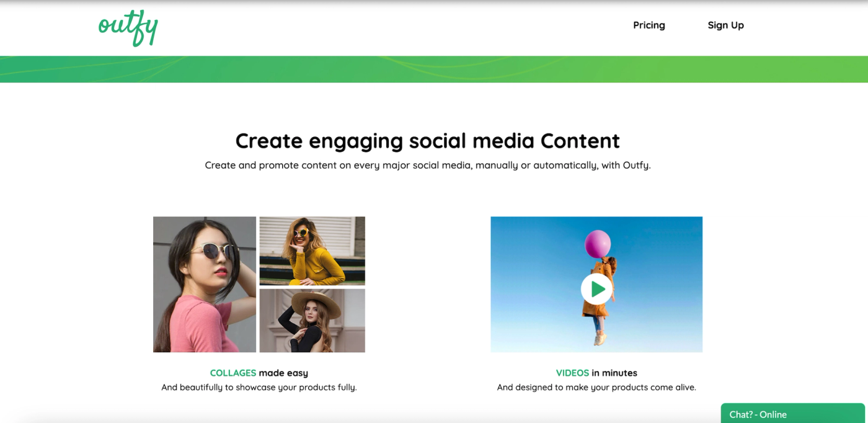The image size is (868, 423).
Task: Click the pink balloon in video thumbnail
Action: [598, 244]
